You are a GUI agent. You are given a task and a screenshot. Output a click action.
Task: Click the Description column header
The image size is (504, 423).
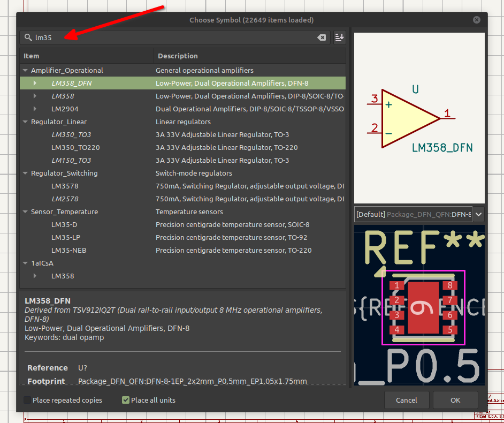tap(249, 56)
